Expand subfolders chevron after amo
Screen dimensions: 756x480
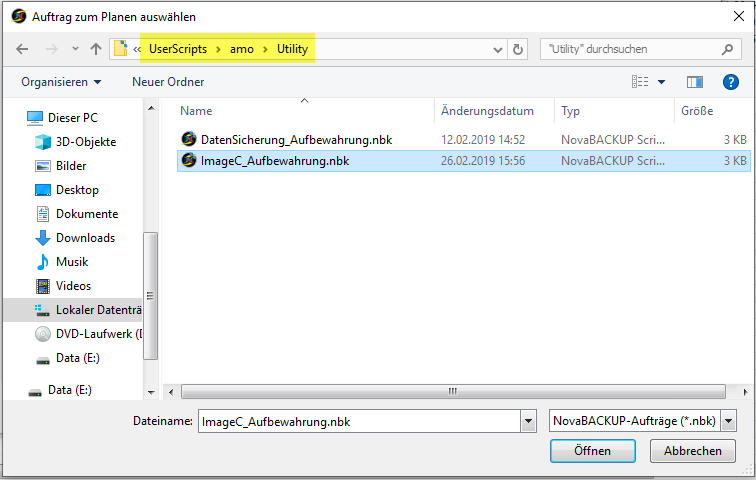(x=265, y=49)
